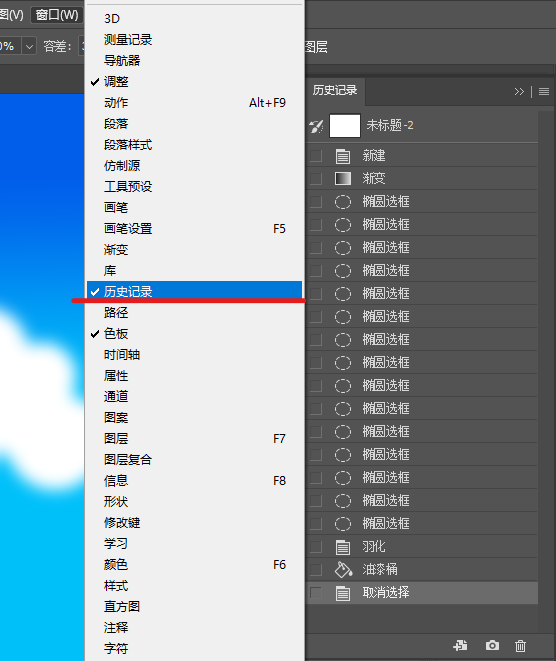This screenshot has width=556, height=661.
Task: Collapse History panel with double-arrow icon
Action: coord(519,91)
